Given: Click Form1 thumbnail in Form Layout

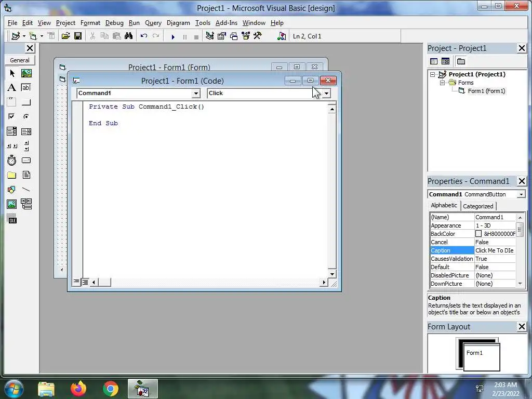Looking at the screenshot, I should coord(482,357).
